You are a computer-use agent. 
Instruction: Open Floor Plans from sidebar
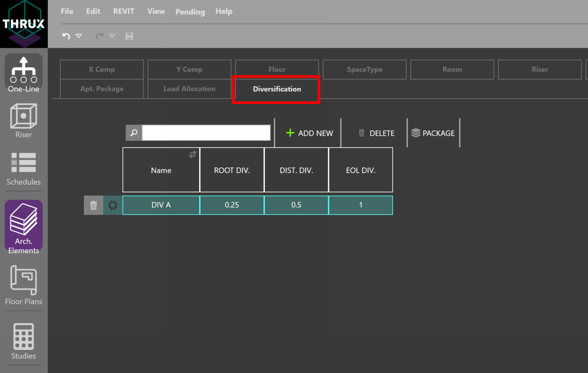[24, 285]
